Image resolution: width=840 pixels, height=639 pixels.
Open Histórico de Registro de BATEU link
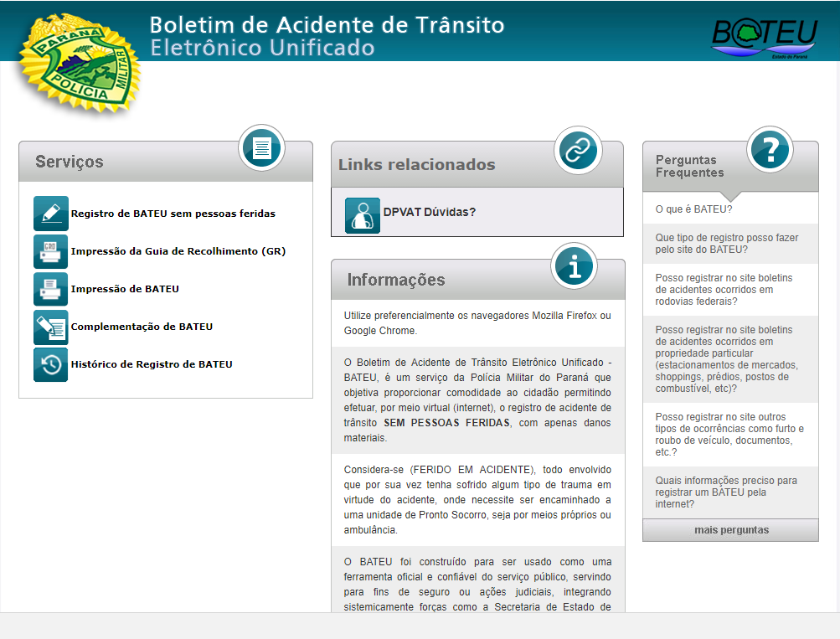click(152, 364)
